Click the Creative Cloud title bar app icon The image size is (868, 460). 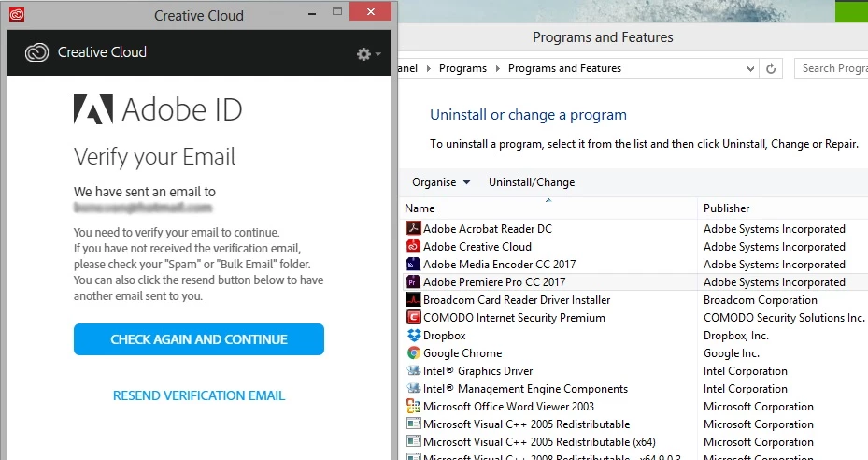[x=17, y=15]
